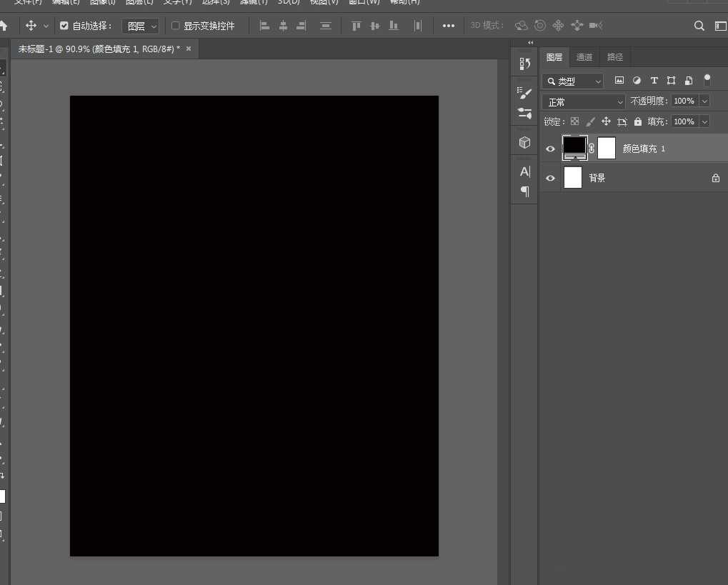Click the three-dots more options button

coord(448,26)
